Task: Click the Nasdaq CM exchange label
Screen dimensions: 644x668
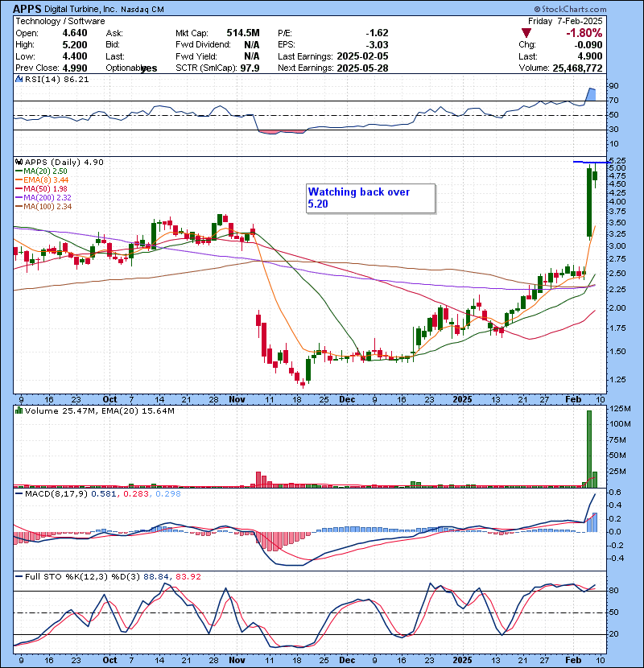Action: click(142, 10)
